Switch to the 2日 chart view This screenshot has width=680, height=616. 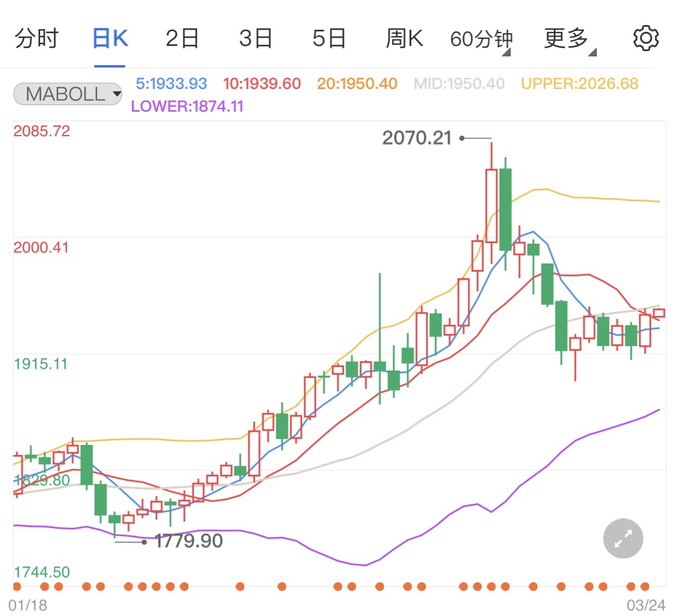coord(182,38)
